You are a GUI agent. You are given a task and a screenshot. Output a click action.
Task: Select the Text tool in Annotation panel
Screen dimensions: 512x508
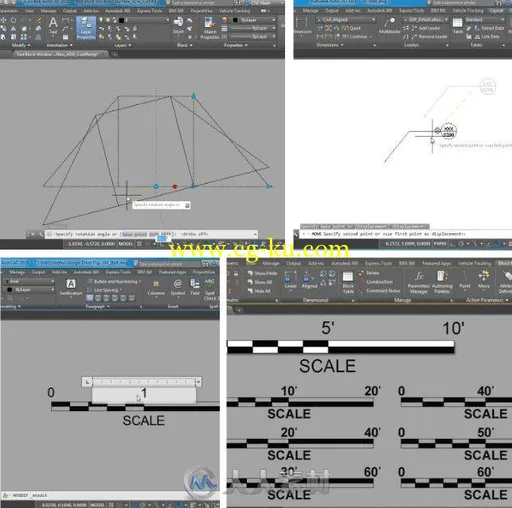[53, 25]
